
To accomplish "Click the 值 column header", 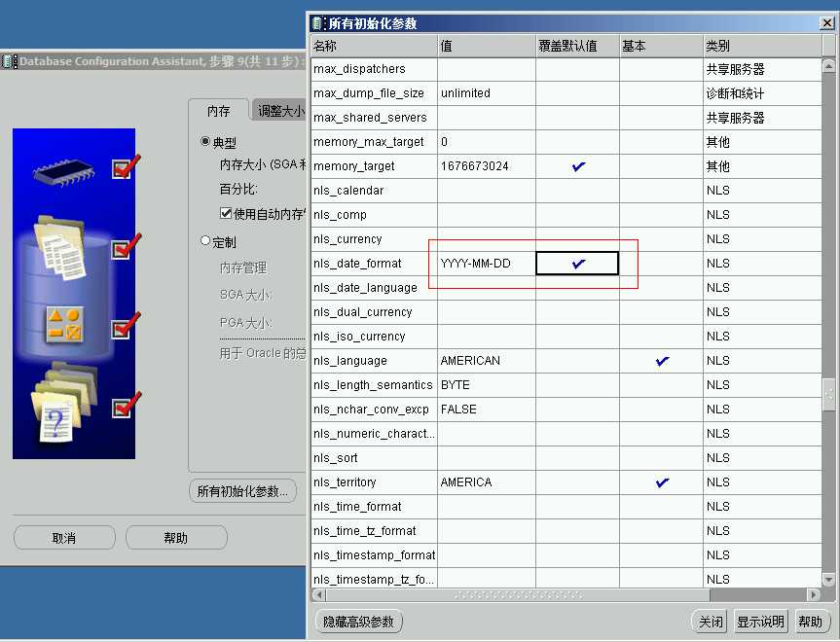I will point(487,46).
